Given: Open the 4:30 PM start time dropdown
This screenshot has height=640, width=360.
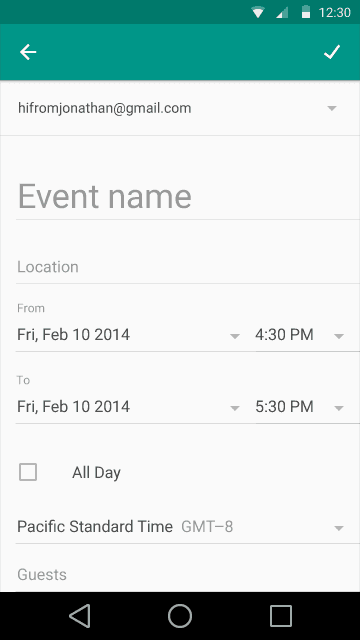Looking at the screenshot, I should point(301,335).
